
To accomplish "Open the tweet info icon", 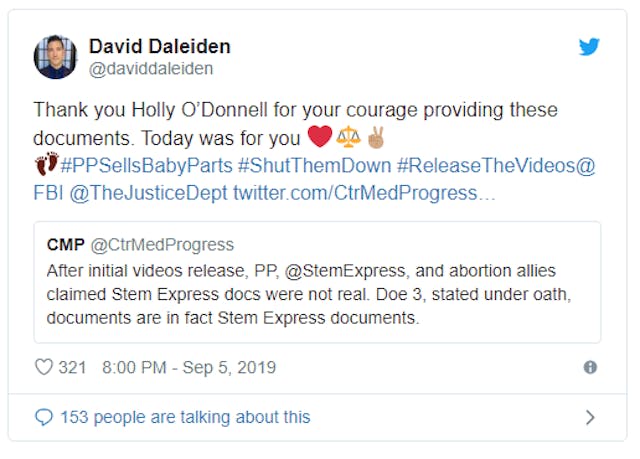I will [x=590, y=368].
